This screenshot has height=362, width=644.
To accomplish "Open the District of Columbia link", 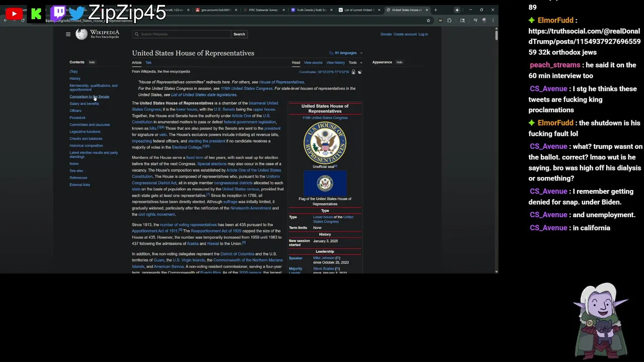I will 237,254.
